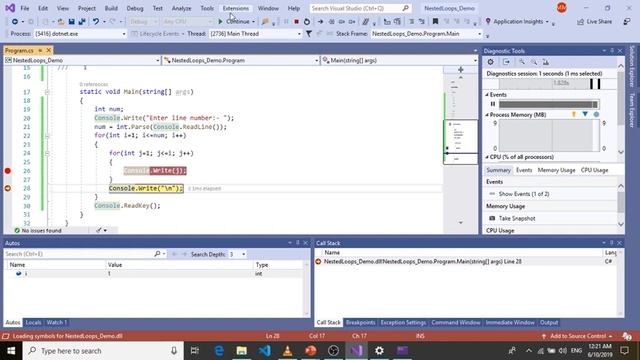Open the Analyze menu
Screen dimensions: 640x360
click(x=181, y=8)
